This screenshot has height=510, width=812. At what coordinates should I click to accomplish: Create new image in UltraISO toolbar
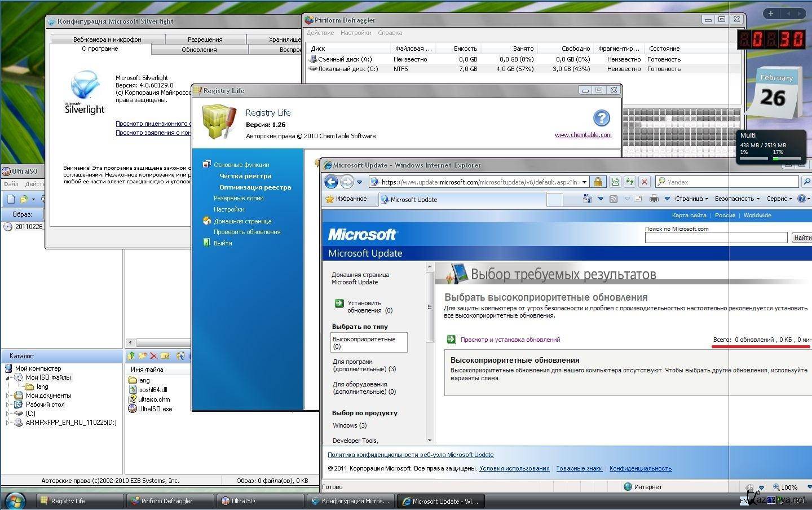(x=10, y=199)
